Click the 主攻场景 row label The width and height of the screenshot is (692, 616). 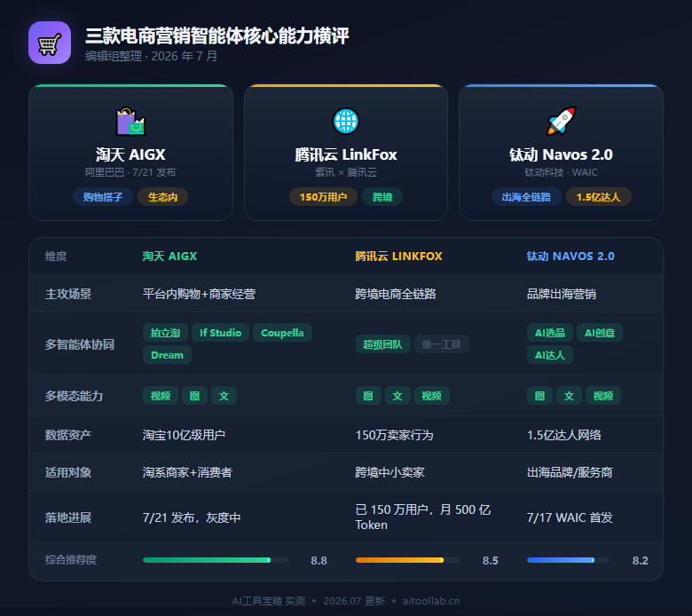[x=68, y=294]
